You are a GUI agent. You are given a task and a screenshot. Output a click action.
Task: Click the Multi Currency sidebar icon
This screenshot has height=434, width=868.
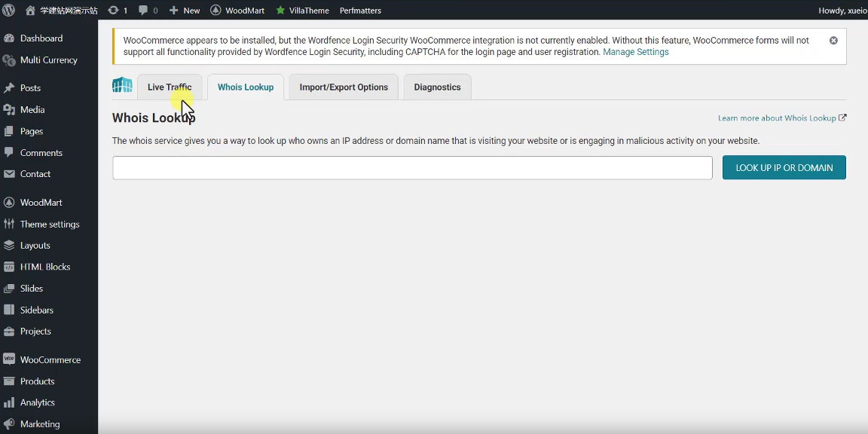[9, 60]
